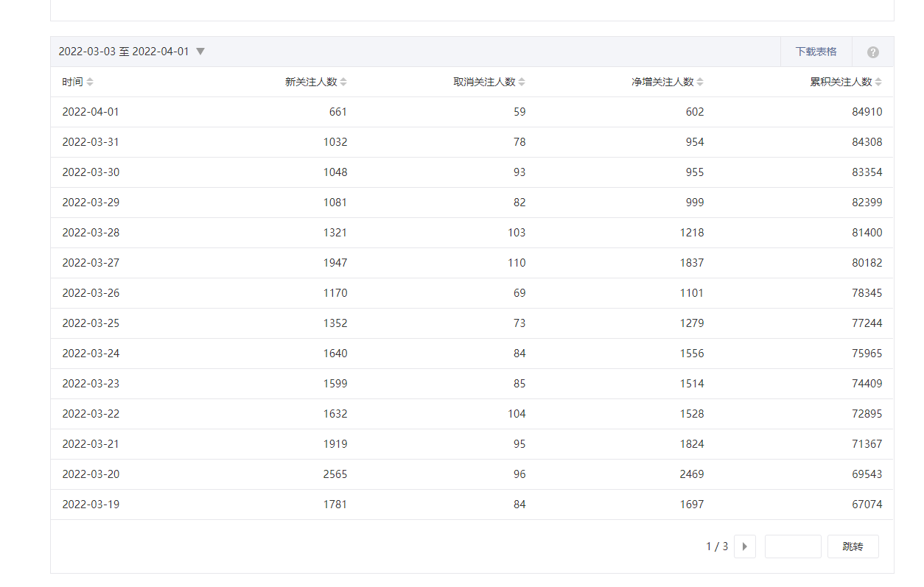Image resolution: width=924 pixels, height=587 pixels.
Task: Click the unfollow count value 110
Action: pyautogui.click(x=517, y=263)
